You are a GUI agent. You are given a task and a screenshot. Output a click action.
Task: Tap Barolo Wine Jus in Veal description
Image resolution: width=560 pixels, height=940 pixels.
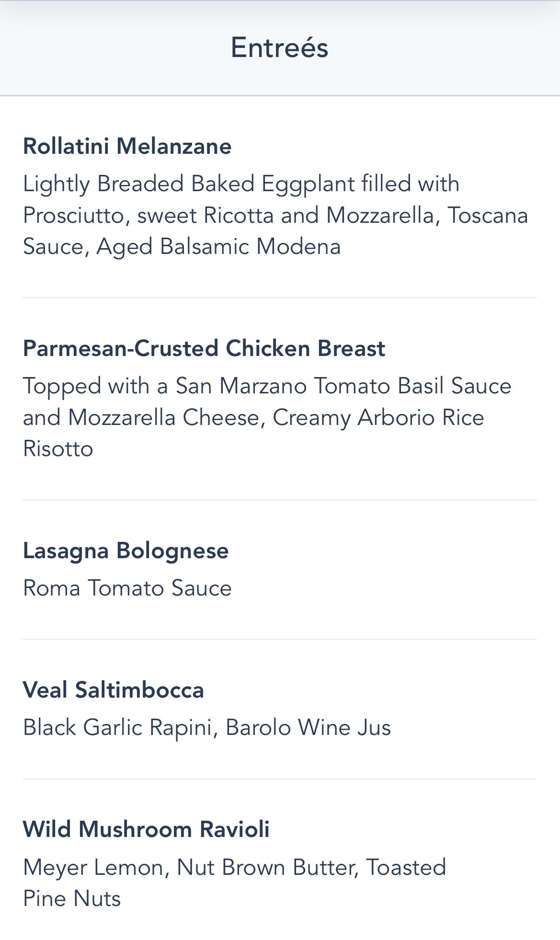tap(308, 728)
